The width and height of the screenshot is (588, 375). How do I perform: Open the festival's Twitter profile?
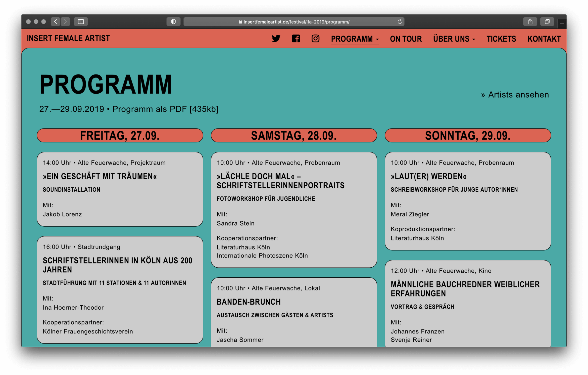pyautogui.click(x=276, y=39)
